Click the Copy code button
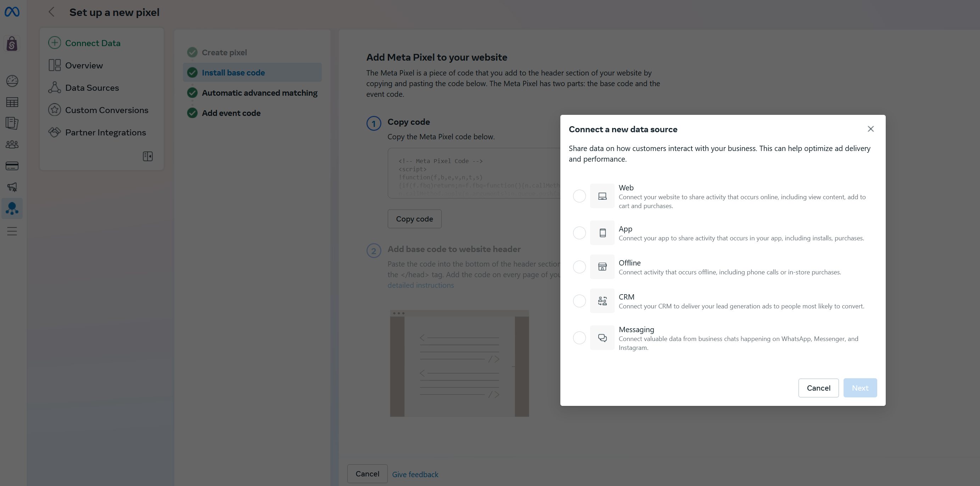The height and width of the screenshot is (486, 980). click(414, 219)
